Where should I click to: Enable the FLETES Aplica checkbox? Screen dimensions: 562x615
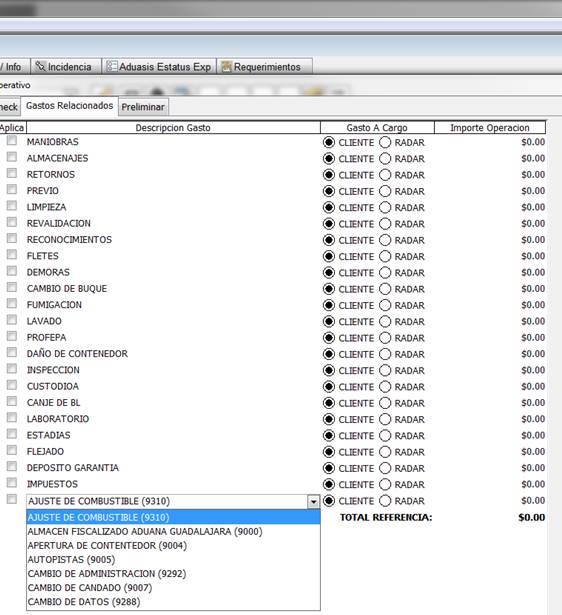(12, 255)
